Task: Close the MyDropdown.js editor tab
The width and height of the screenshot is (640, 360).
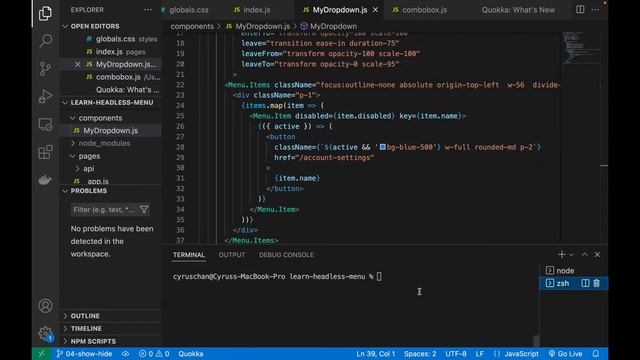Action: [375, 10]
